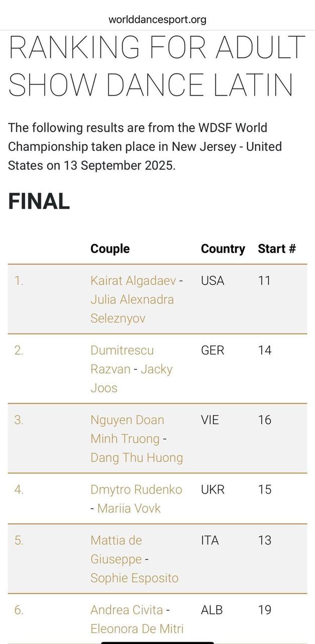Select rank number 3. in third row
The height and width of the screenshot is (644, 315).
pyautogui.click(x=19, y=420)
